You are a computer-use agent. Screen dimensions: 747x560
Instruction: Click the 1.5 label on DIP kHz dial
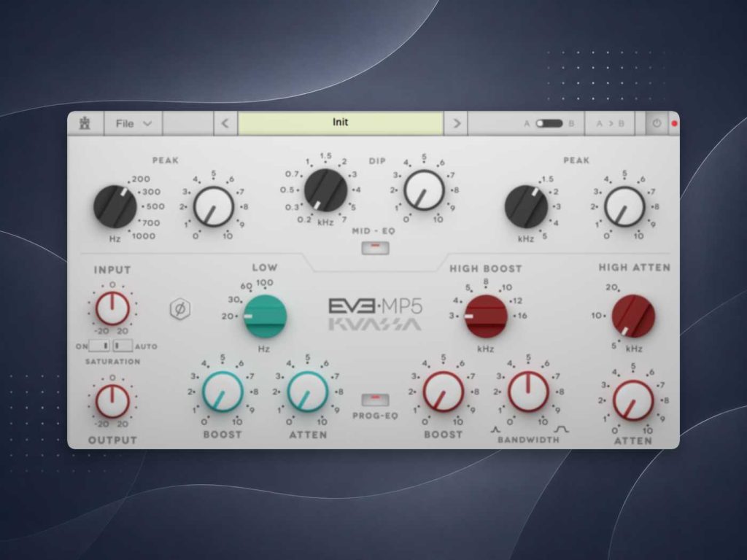coord(326,156)
